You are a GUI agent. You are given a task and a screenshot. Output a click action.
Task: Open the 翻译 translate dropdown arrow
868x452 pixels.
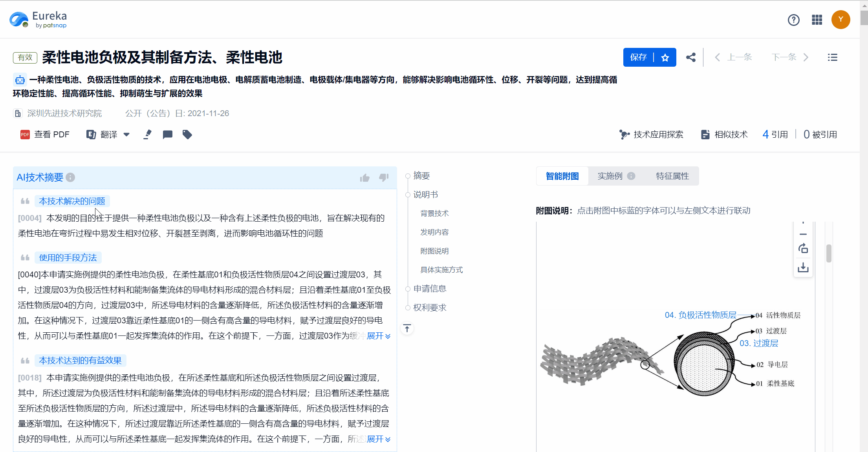coord(126,135)
